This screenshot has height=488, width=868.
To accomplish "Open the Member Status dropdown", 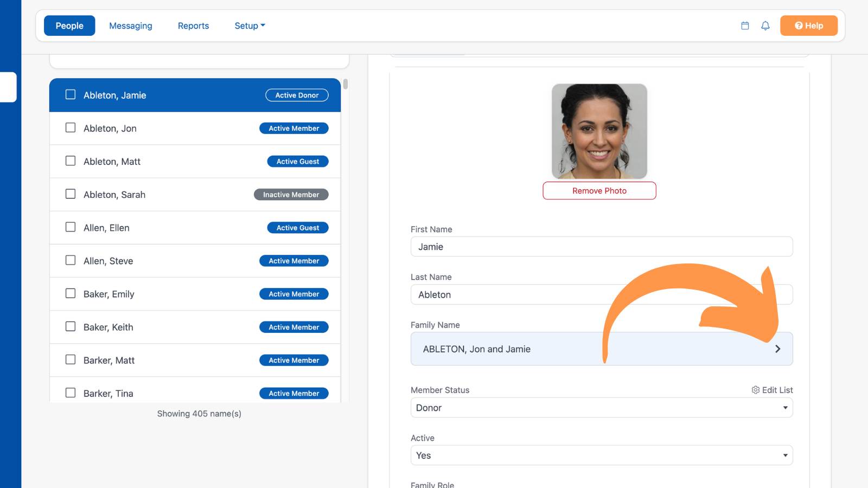I will pyautogui.click(x=602, y=408).
